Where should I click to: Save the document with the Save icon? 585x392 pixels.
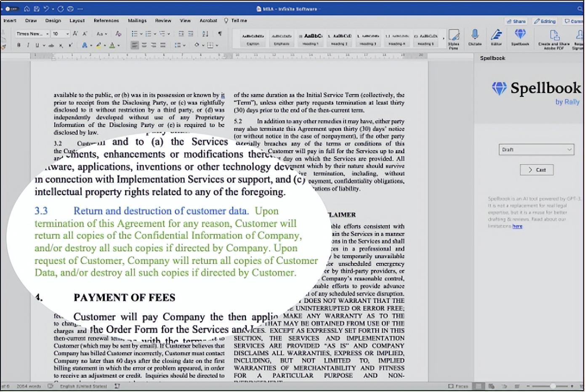[37, 9]
